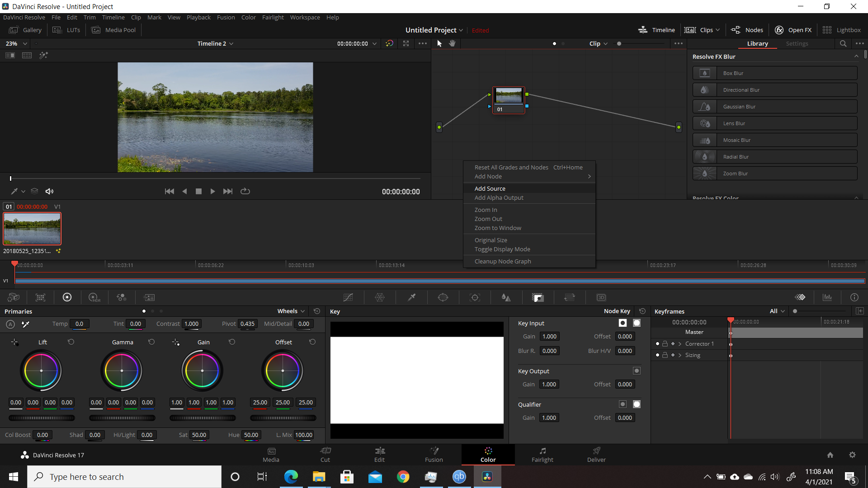Toggle viewer bypass color grades icon
Viewport: 868px width, 488px height.
point(389,43)
